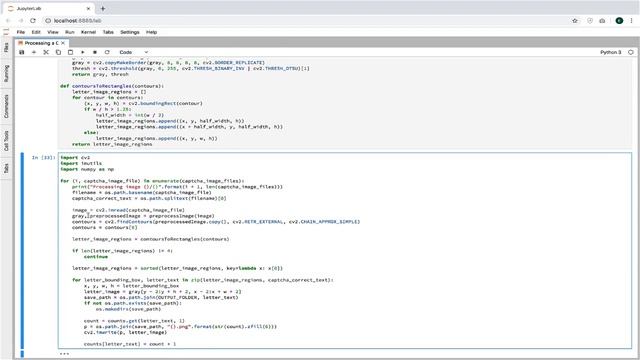View site info icon beside localhost

pyautogui.click(x=48, y=20)
